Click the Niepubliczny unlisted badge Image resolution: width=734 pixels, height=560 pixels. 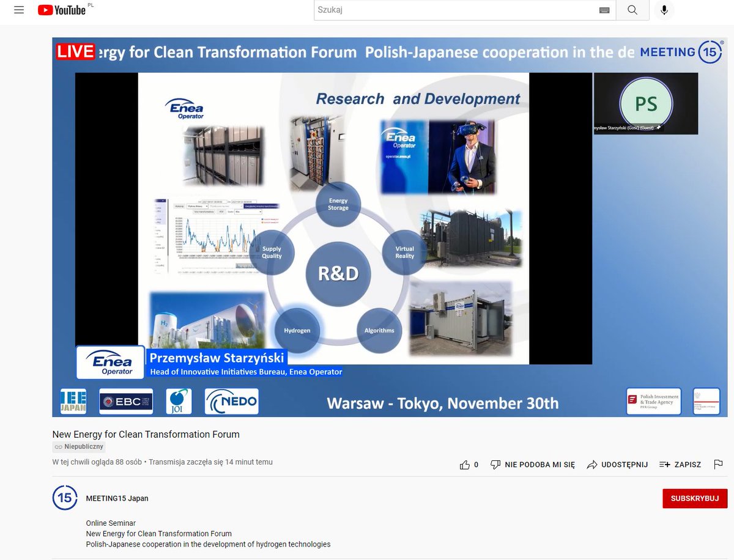79,447
